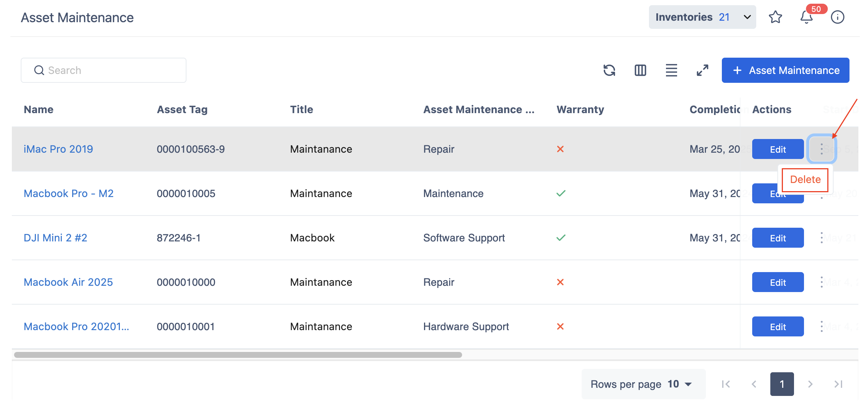Expand table to fullscreen icon
The image size is (868, 417).
click(702, 70)
